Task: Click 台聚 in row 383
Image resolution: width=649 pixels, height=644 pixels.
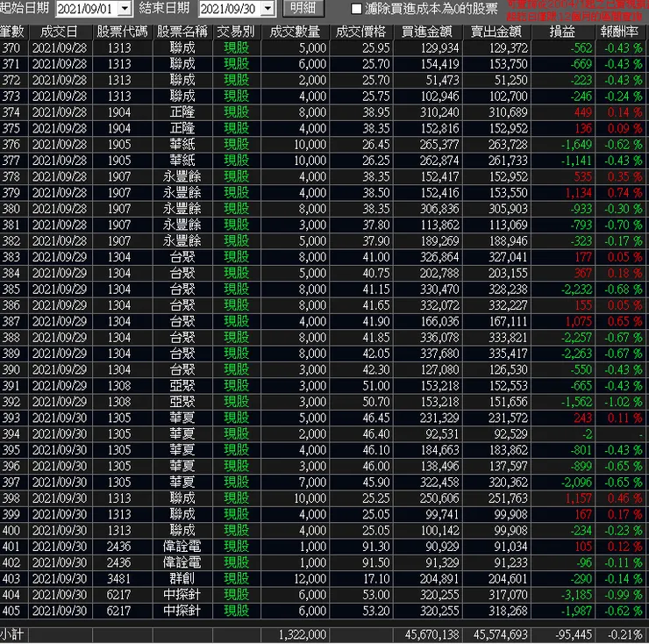Action: 182,257
